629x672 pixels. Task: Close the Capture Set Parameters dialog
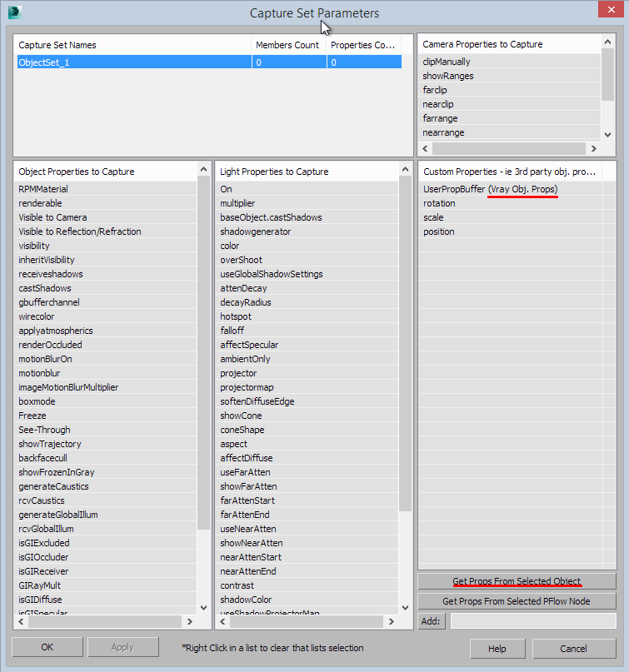(609, 12)
